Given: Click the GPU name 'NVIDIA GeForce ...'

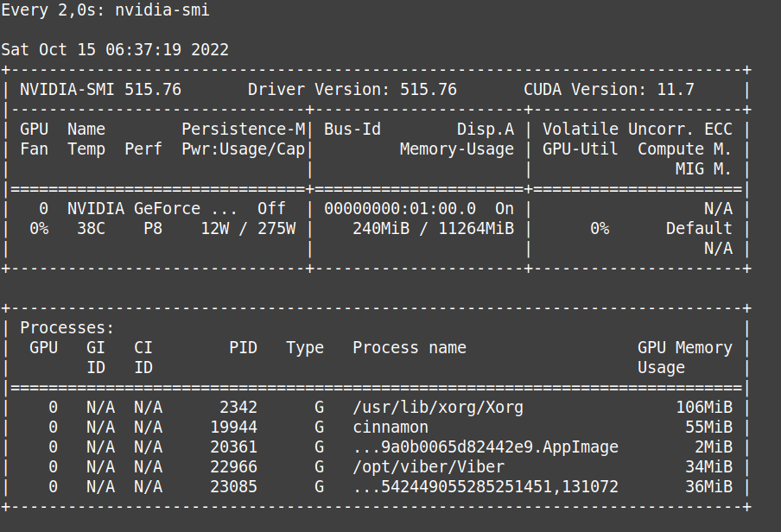Looking at the screenshot, I should (x=152, y=209).
